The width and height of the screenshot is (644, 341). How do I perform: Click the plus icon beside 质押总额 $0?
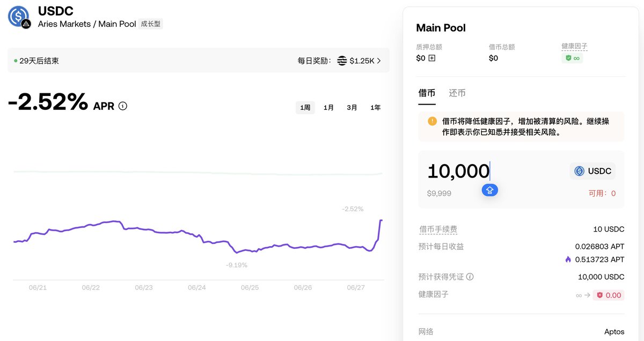tap(432, 58)
